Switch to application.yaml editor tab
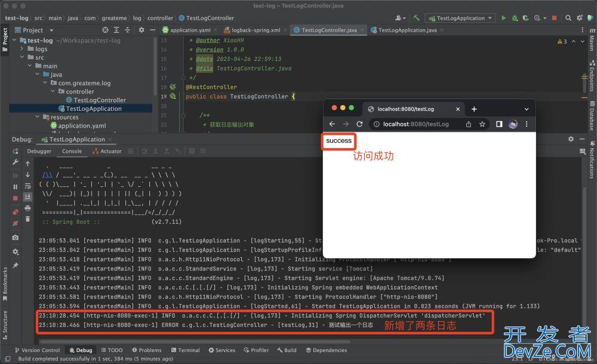Image resolution: width=597 pixels, height=364 pixels. coord(190,30)
